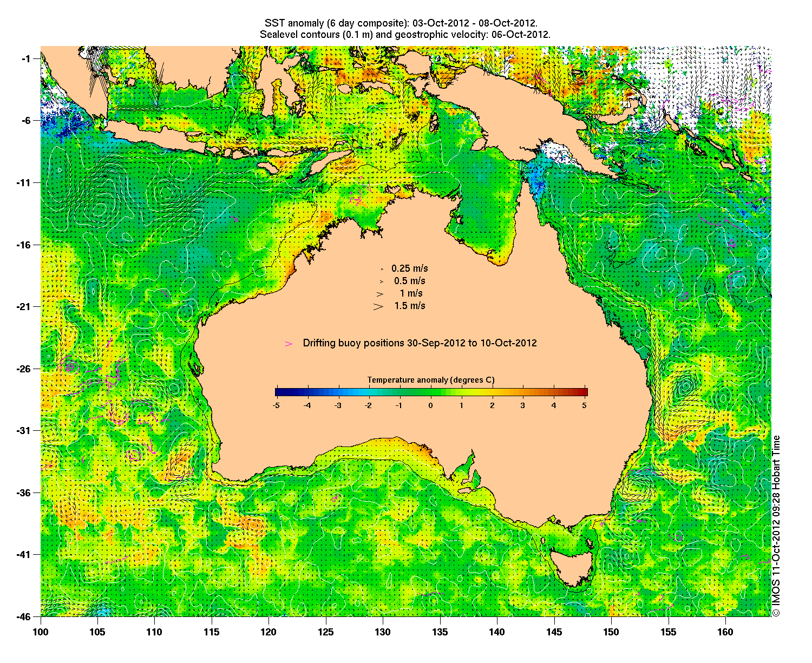Image resolution: width=812 pixels, height=663 pixels.
Task: Click the colorbar tick label -3
Action: pyautogui.click(x=337, y=405)
